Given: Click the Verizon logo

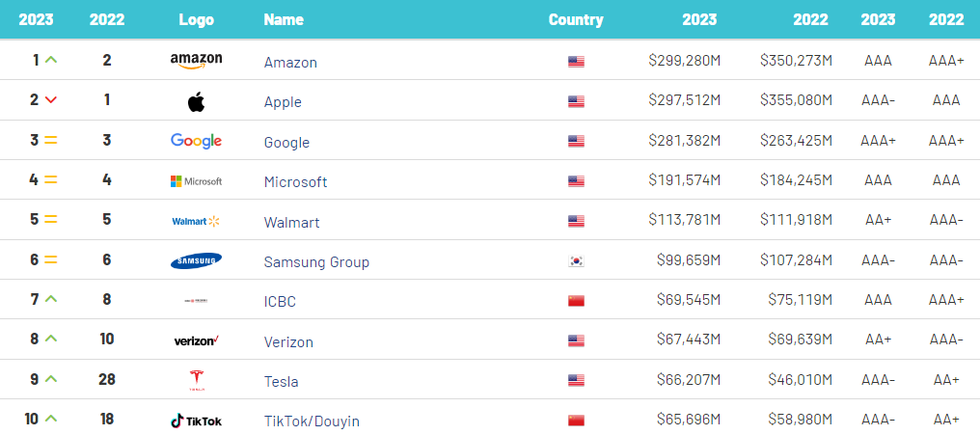Looking at the screenshot, I should [x=196, y=340].
